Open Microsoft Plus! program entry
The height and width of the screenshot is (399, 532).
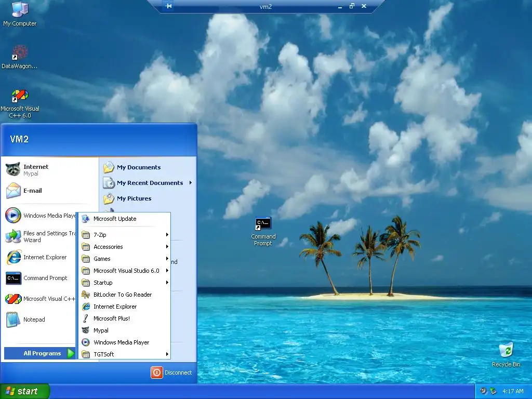125,318
